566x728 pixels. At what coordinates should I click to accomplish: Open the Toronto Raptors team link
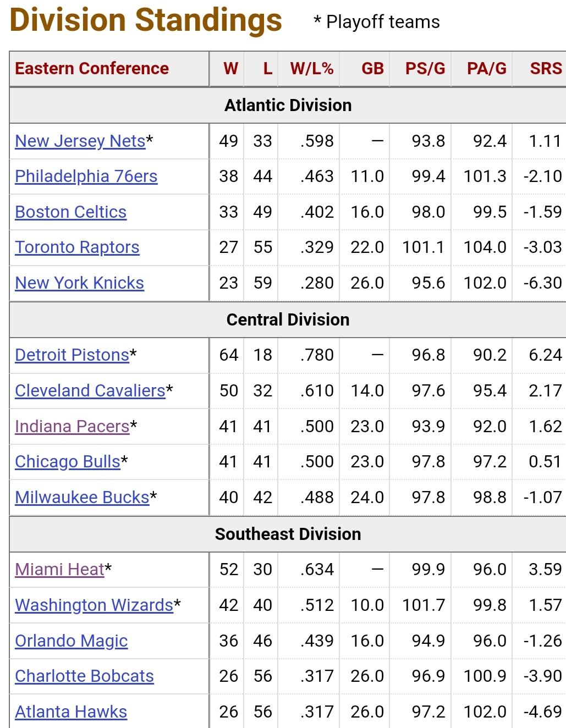[77, 247]
